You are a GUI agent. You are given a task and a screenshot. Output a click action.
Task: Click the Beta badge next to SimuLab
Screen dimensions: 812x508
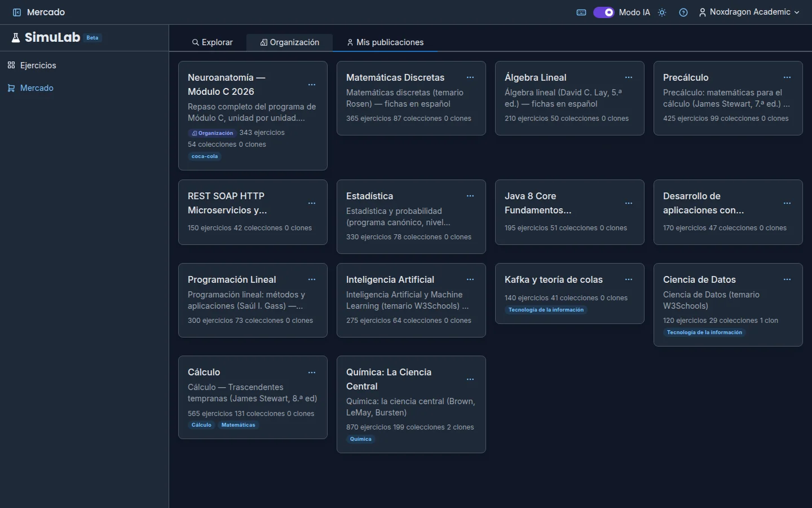tap(92, 38)
